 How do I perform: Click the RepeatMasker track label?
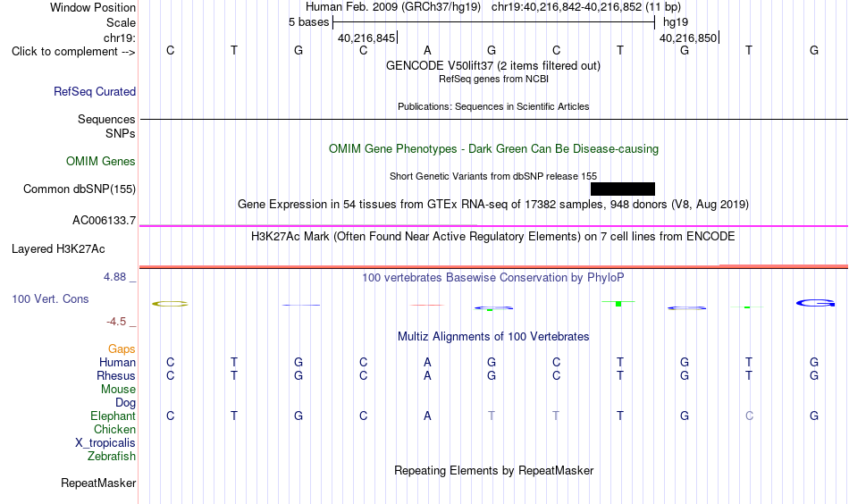[98, 483]
